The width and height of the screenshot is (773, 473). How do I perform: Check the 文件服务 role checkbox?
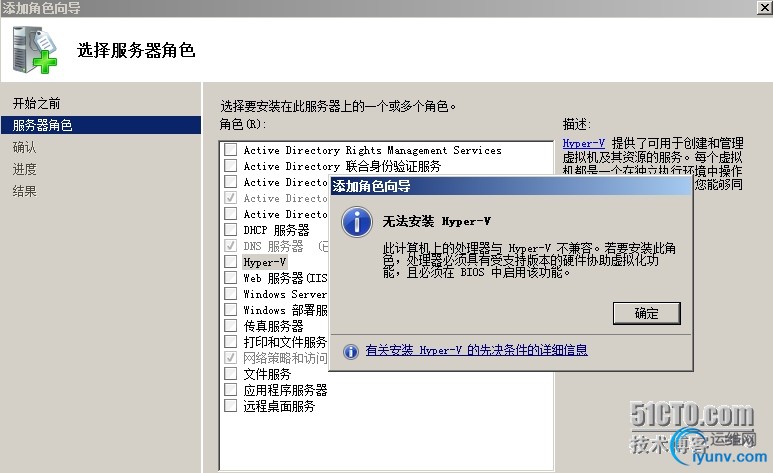(231, 373)
